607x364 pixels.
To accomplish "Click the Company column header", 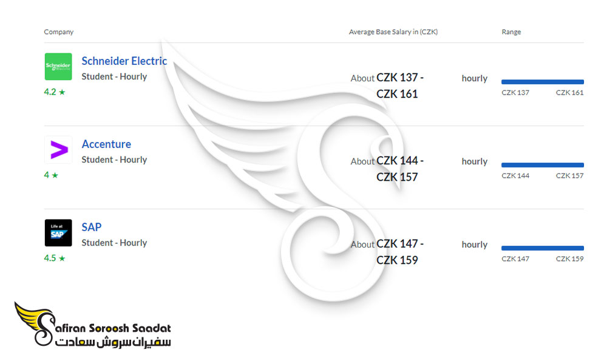I will pyautogui.click(x=58, y=32).
